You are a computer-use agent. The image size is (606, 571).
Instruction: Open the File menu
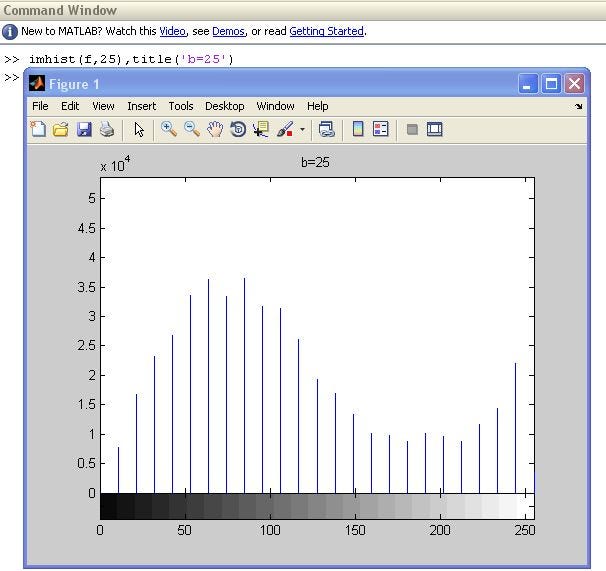pos(40,106)
